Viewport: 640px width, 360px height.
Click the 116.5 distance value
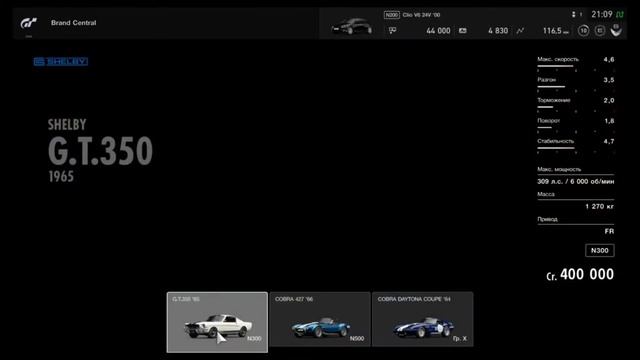pos(555,31)
